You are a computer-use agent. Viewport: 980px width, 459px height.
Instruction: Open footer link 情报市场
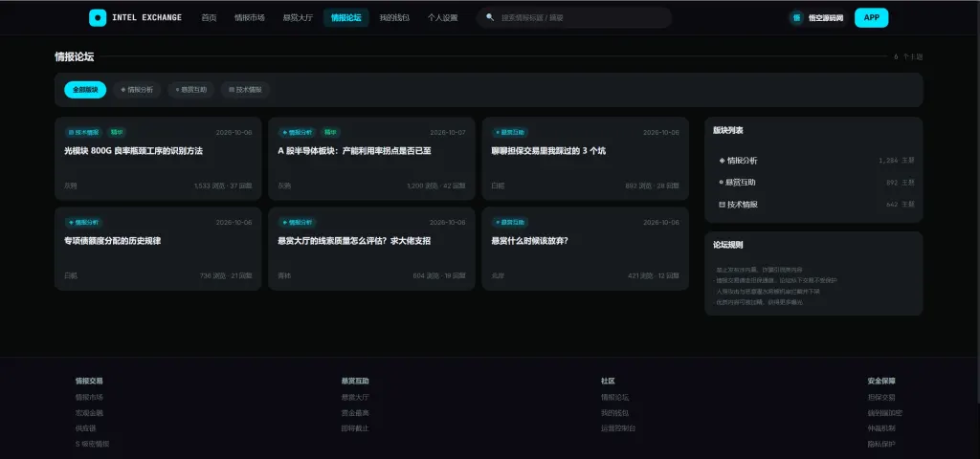pyautogui.click(x=89, y=397)
